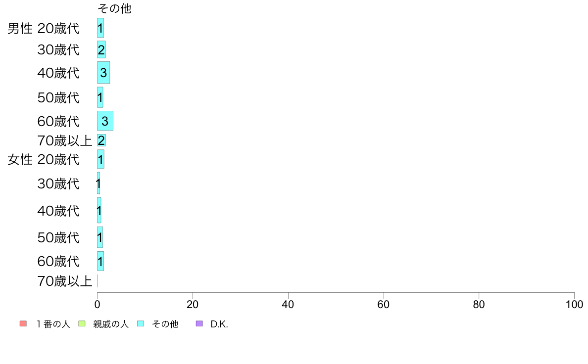Viewport: 588px width, 364px height.
Task: Select the 男性 40歳代 bar labeled 3
Action: [103, 72]
